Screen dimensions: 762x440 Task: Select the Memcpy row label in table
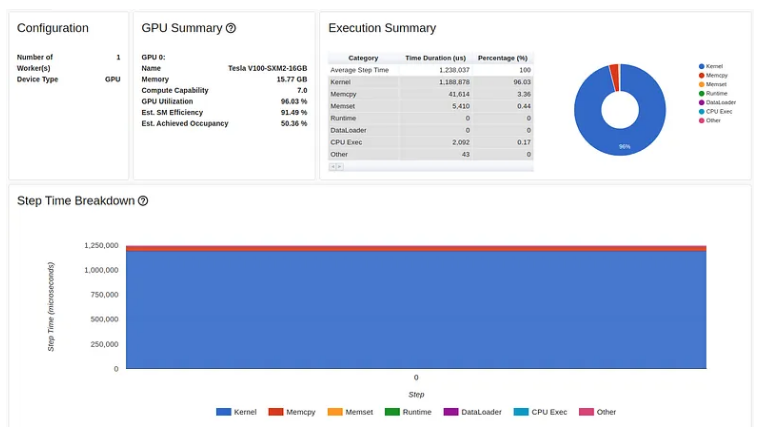pos(343,94)
